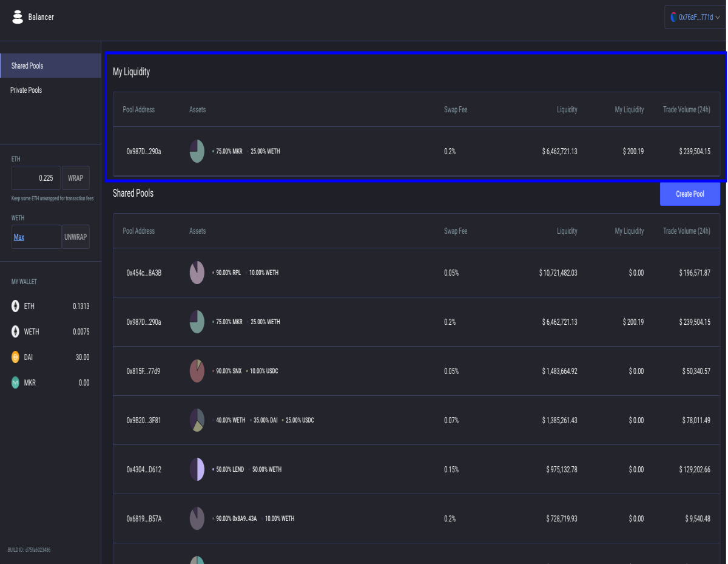This screenshot has height=564, width=728.
Task: Click $ 10,721,482.03 liquidity value
Action: [x=558, y=273]
